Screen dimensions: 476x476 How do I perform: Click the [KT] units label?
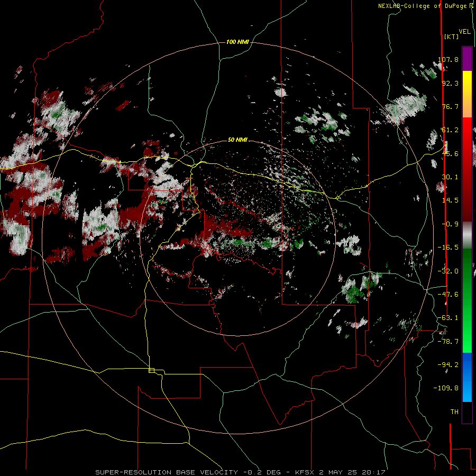coord(451,36)
